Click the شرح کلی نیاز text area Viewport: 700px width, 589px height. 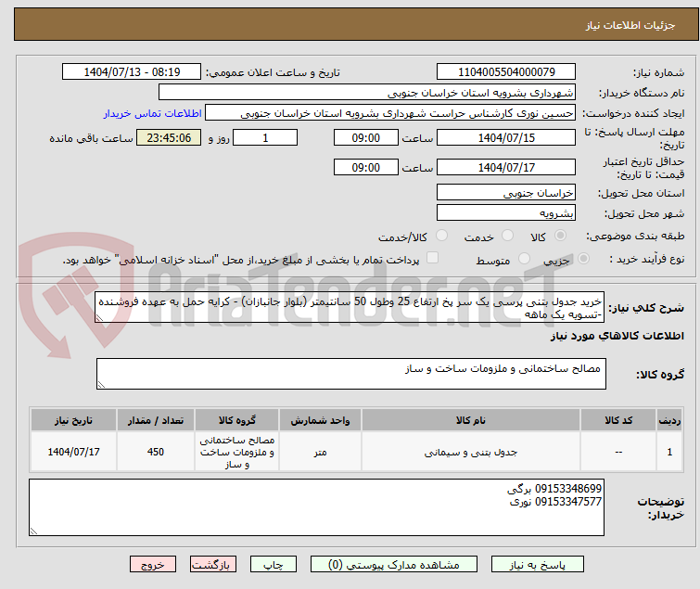[350, 307]
